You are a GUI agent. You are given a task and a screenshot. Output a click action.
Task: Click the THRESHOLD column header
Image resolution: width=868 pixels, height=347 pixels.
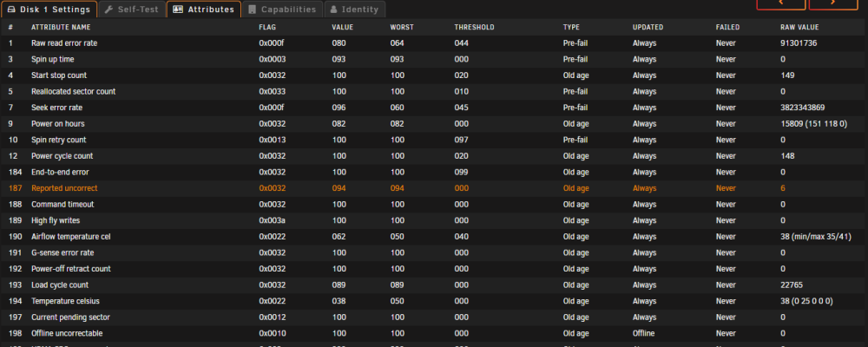point(475,27)
